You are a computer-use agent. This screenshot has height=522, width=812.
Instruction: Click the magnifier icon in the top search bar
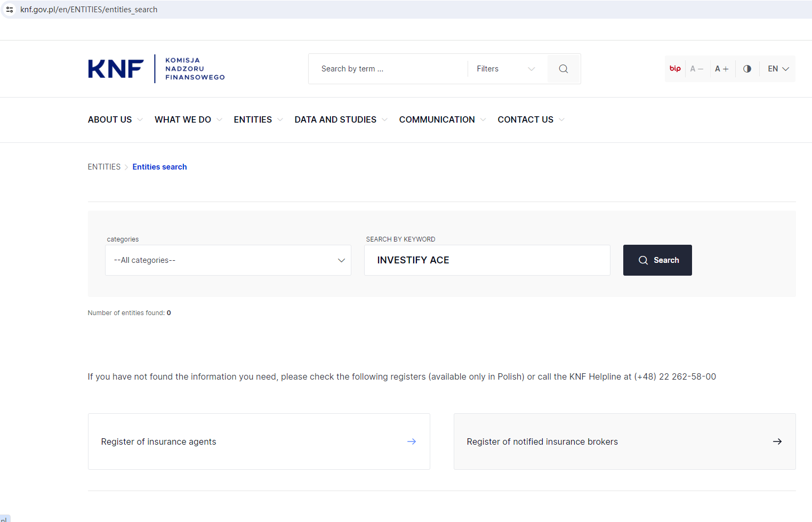click(x=563, y=69)
